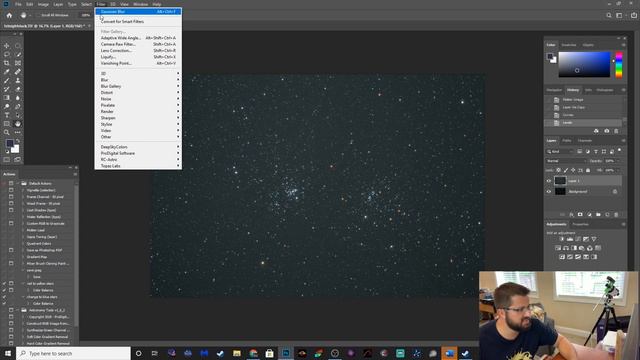640x360 pixels.
Task: Expand the Sharpen submenu
Action: [x=138, y=118]
